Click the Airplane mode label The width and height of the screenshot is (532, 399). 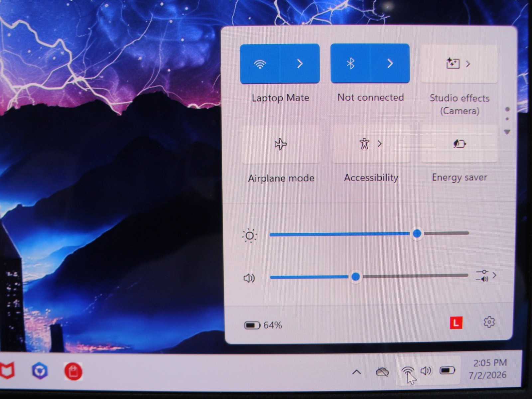[281, 178]
